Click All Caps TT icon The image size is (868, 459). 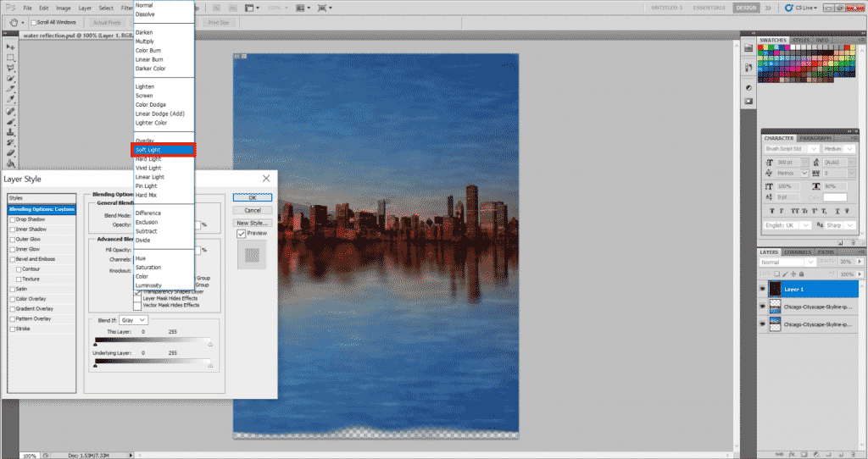point(795,211)
